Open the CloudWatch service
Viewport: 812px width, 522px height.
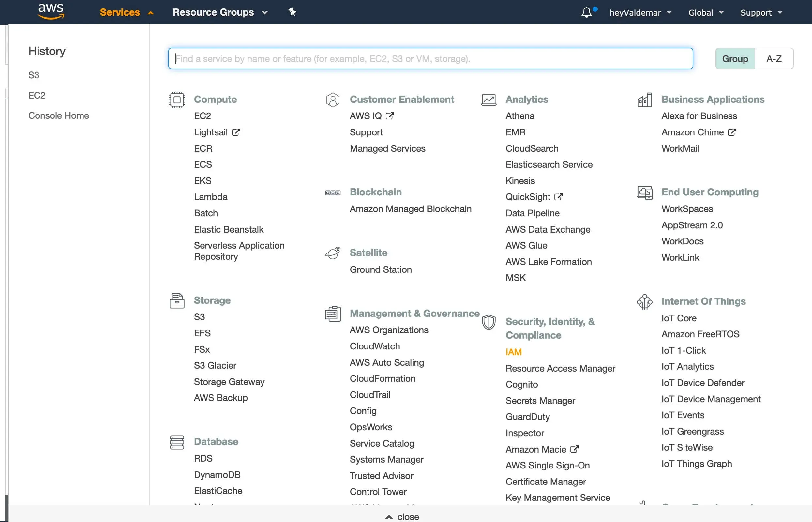tap(375, 346)
